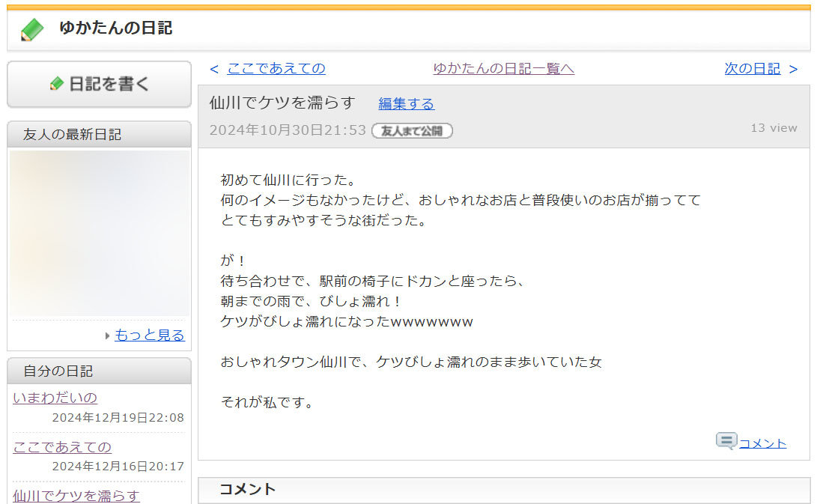Click the right angle bracket after 次の日記
This screenshot has height=504, width=820.
coord(793,69)
